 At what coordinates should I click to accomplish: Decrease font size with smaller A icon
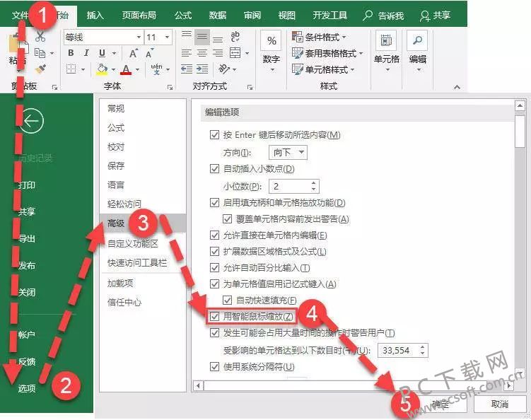pyautogui.click(x=149, y=53)
